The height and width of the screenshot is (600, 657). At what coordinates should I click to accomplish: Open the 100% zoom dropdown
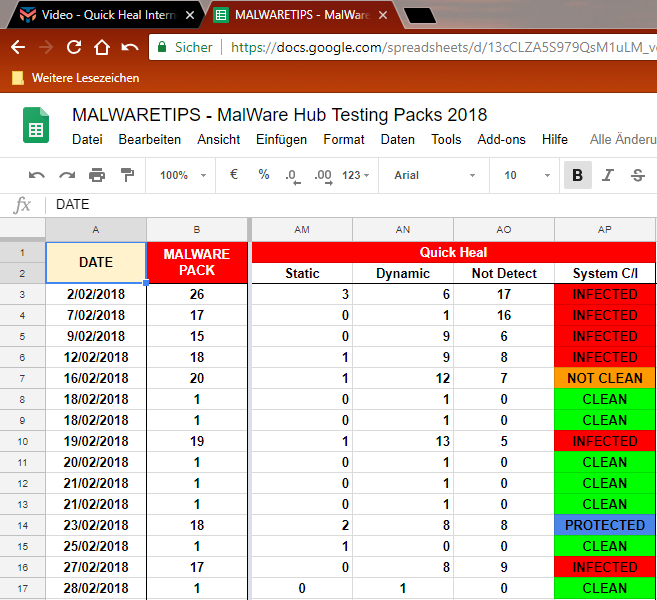coord(183,175)
